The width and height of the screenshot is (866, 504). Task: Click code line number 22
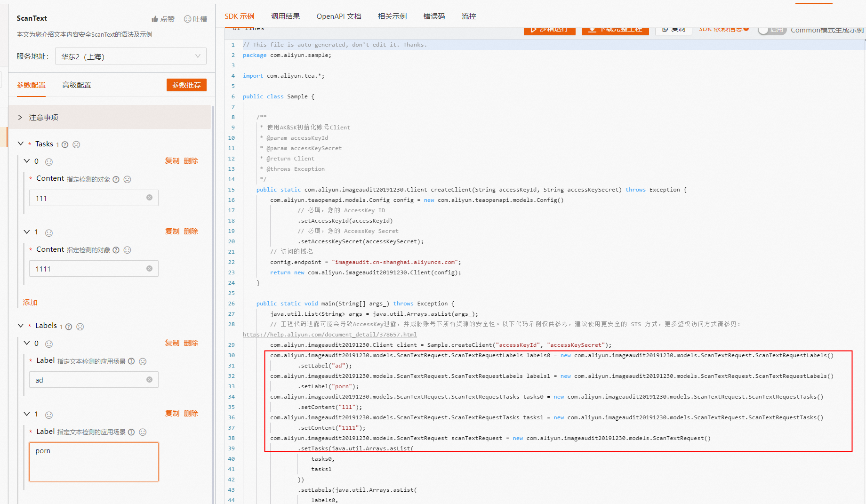tap(231, 262)
